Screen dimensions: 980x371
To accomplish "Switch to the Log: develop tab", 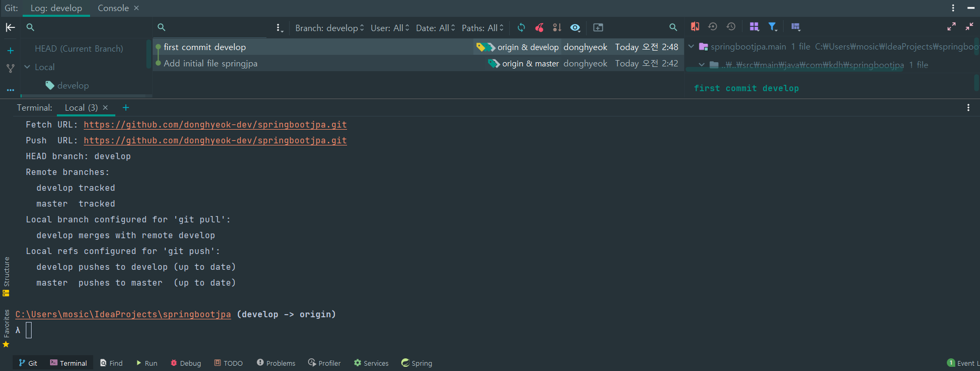I will tap(56, 8).
